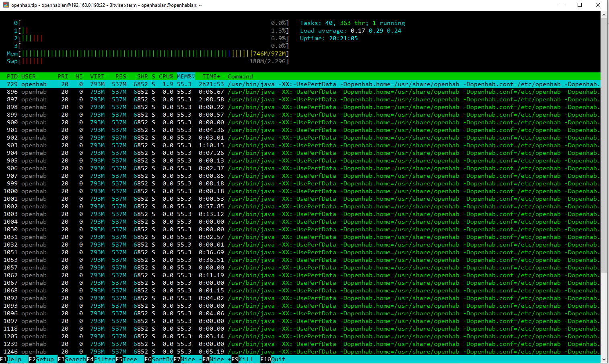Click the CPU 2 usage meter at 6.9%
This screenshot has width=609, height=364.
(x=151, y=38)
